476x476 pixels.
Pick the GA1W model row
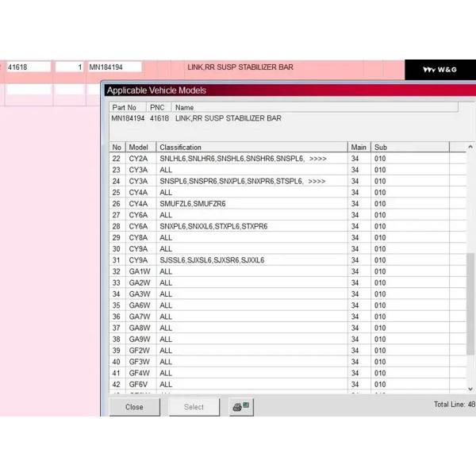(x=139, y=271)
